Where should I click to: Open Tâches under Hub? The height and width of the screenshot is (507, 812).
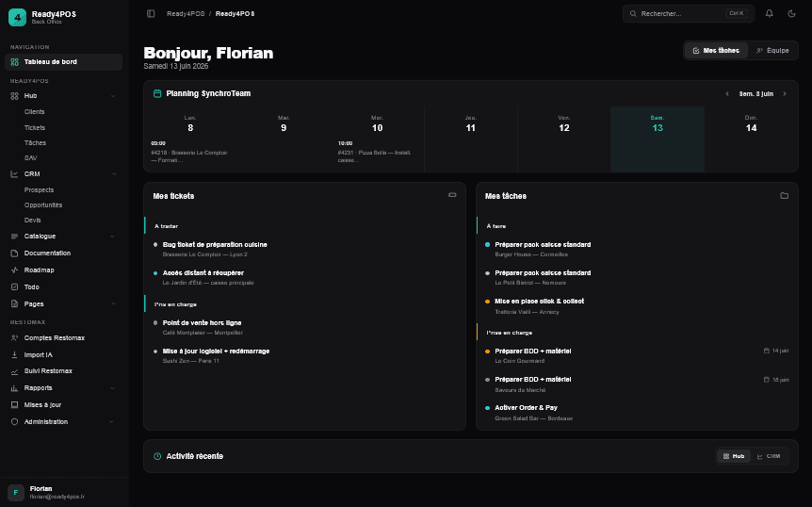(35, 143)
